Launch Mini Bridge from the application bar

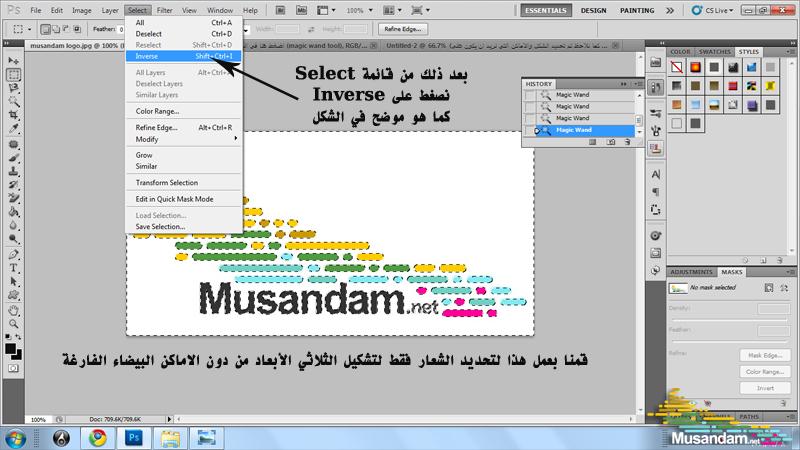click(x=302, y=10)
